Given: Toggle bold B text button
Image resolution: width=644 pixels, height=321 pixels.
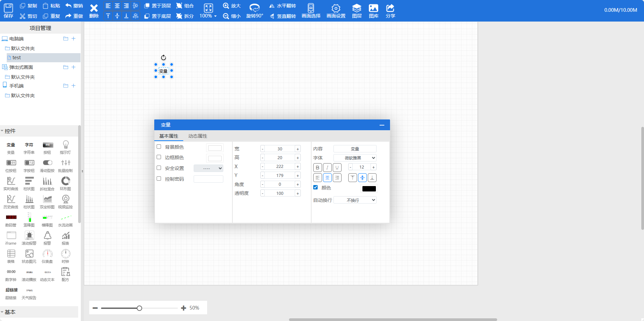Looking at the screenshot, I should [x=317, y=168].
